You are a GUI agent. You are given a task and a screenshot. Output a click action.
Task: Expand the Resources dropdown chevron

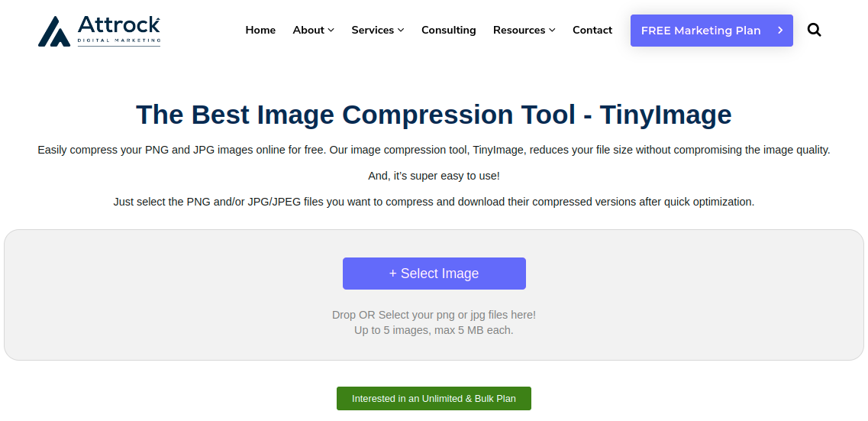pyautogui.click(x=552, y=31)
